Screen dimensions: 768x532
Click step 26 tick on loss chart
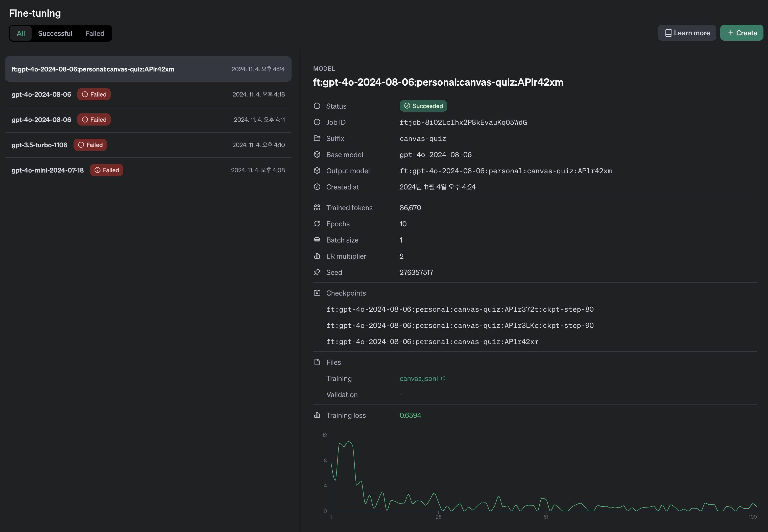coord(438,517)
